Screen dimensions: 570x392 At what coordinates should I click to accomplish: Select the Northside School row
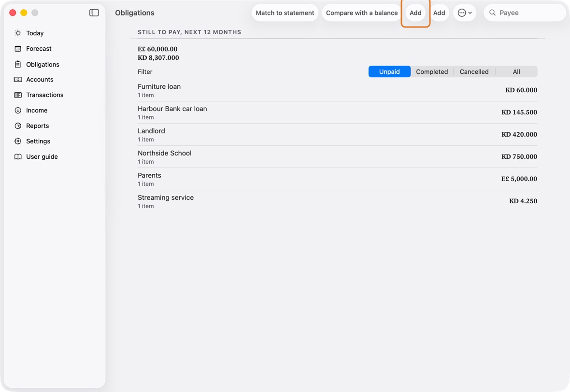(x=337, y=157)
